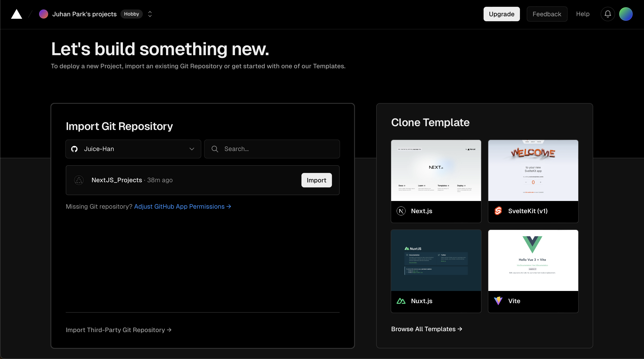
Task: Click the GitHub repository icon
Action: coord(75,149)
